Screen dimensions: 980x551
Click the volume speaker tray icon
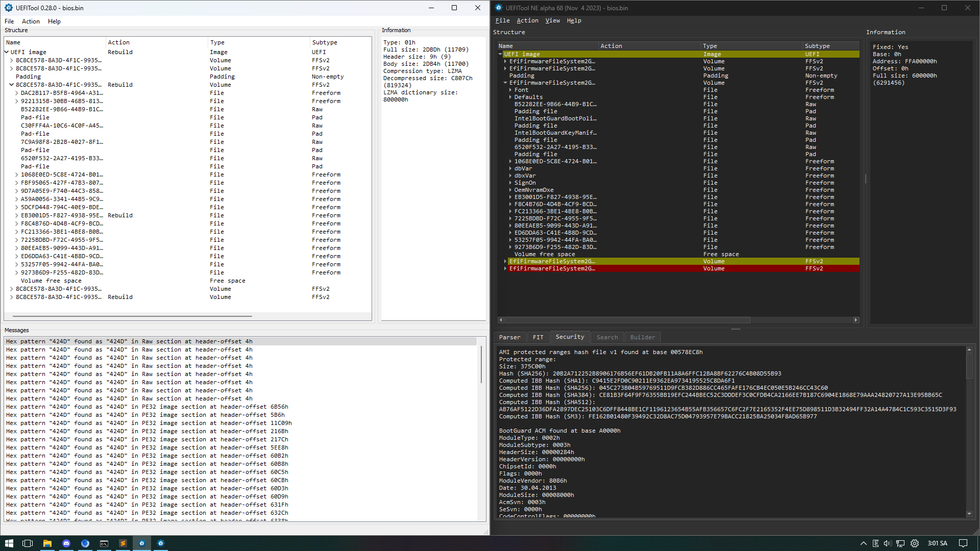tap(887, 543)
